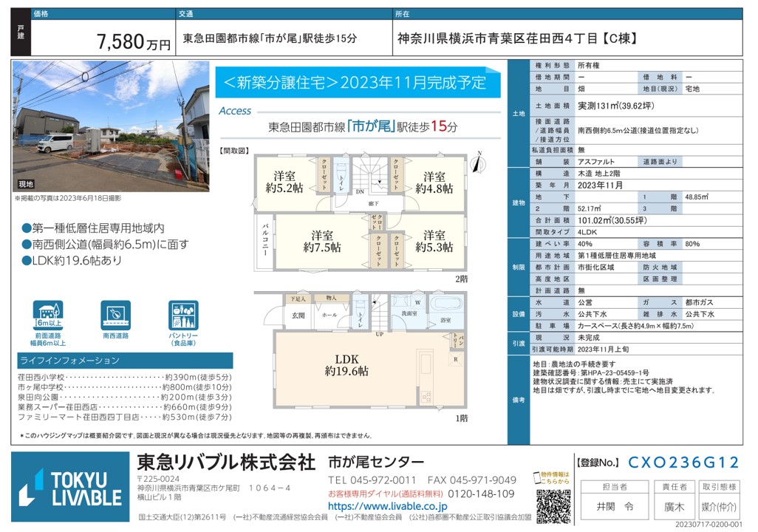Click the 7,580万円 price field
This screenshot has height=532, width=758.
(133, 42)
